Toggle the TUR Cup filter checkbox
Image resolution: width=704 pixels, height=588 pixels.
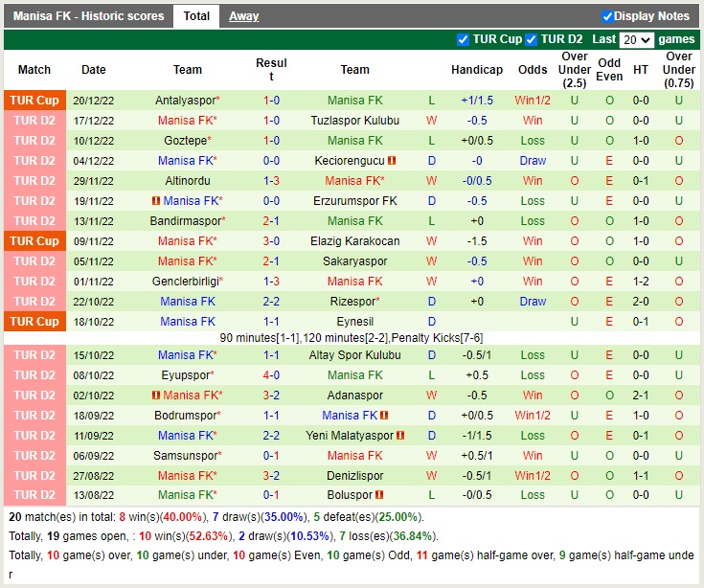click(464, 39)
